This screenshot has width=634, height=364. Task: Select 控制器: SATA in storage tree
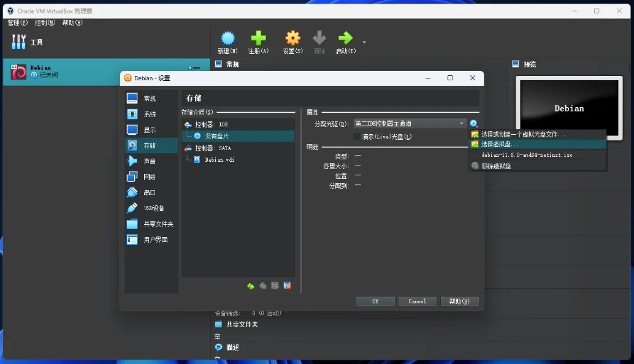[238, 148]
